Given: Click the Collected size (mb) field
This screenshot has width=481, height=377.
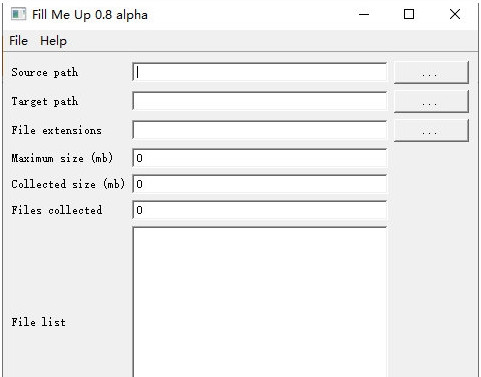Looking at the screenshot, I should point(260,184).
